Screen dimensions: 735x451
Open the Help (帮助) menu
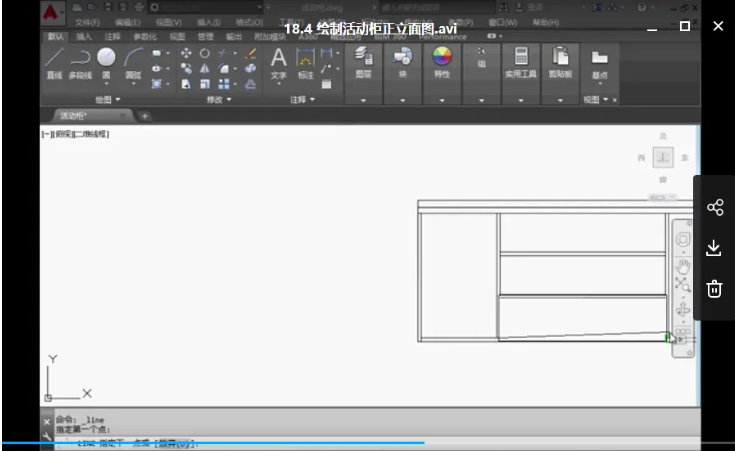pyautogui.click(x=546, y=23)
